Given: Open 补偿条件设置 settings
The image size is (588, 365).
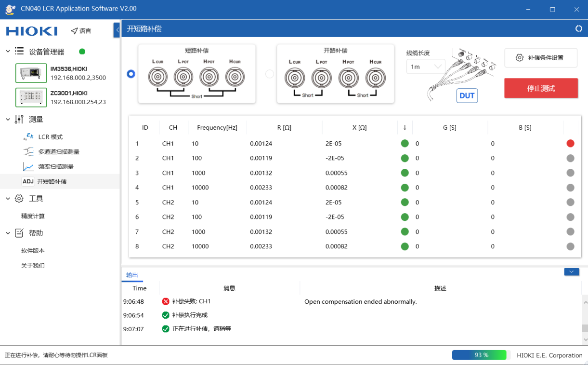Looking at the screenshot, I should point(541,58).
